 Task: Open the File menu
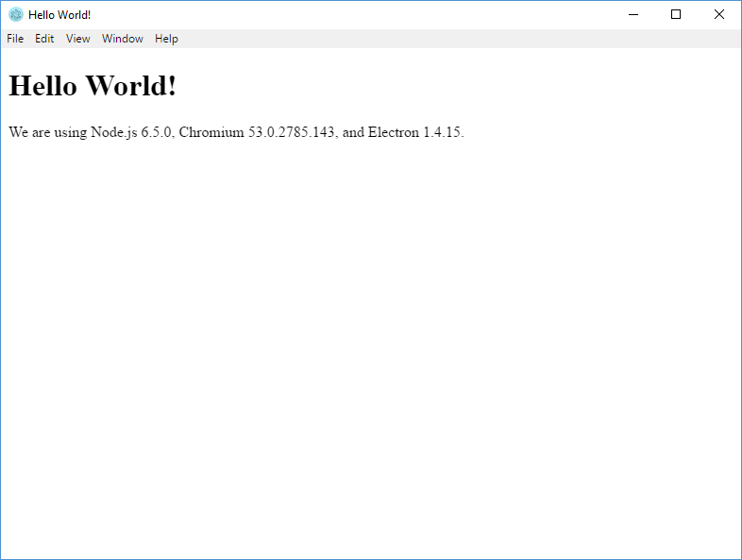(15, 39)
